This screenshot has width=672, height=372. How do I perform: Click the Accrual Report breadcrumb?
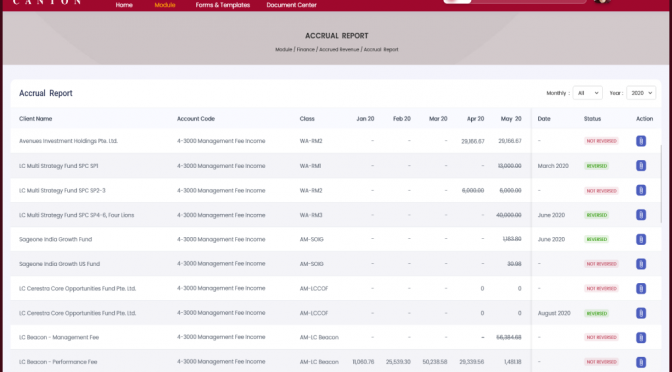pyautogui.click(x=381, y=50)
